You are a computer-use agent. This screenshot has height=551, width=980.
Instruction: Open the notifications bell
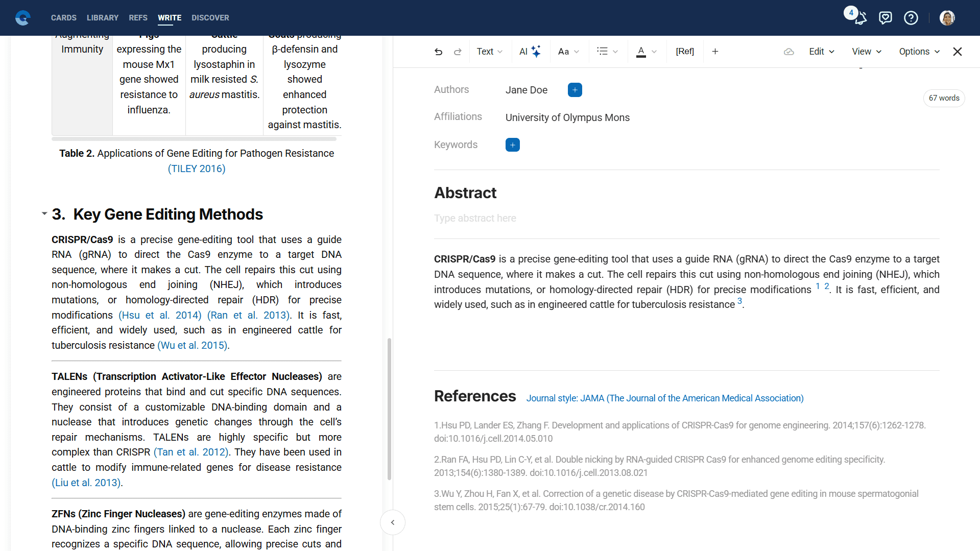coord(860,18)
